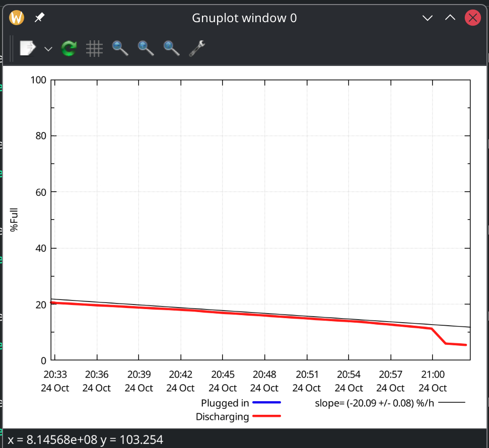Screen dimensions: 489x448
Task: Pin the window using pushpin icon
Action: pyautogui.click(x=39, y=18)
